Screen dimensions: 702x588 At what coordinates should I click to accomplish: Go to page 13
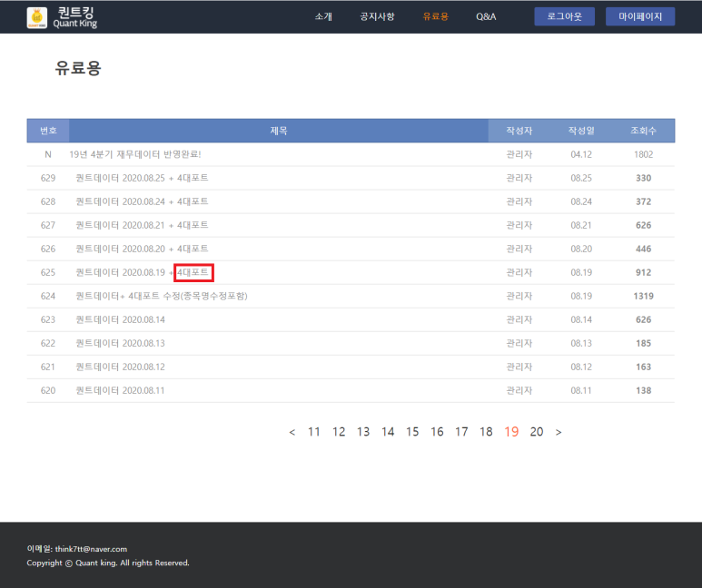[x=363, y=432]
